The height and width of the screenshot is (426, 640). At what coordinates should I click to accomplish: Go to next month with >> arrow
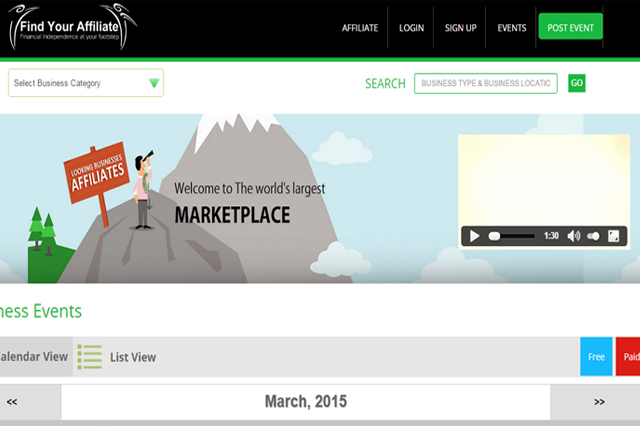[599, 402]
